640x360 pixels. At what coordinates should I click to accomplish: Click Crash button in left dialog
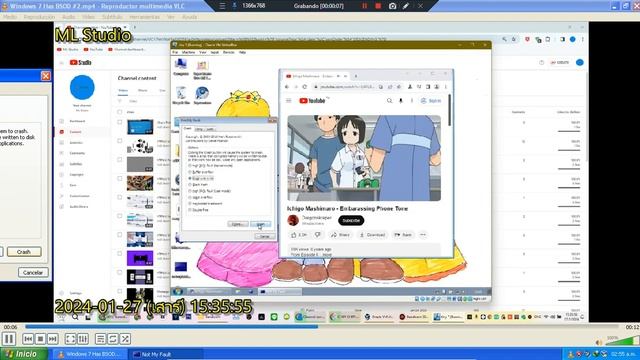pyautogui.click(x=24, y=252)
